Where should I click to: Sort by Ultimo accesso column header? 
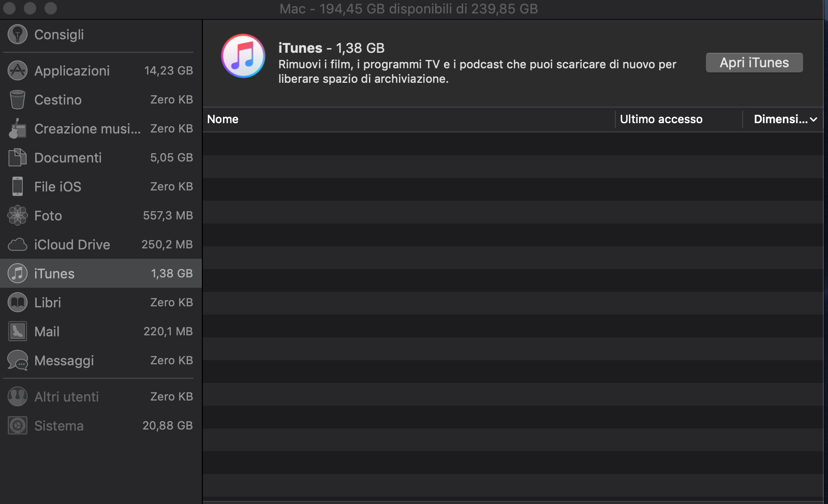coord(678,120)
